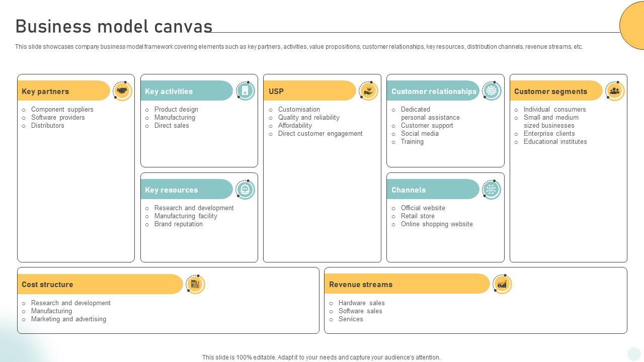Select the Revenue streams header
The image size is (644, 362).
pos(407,284)
